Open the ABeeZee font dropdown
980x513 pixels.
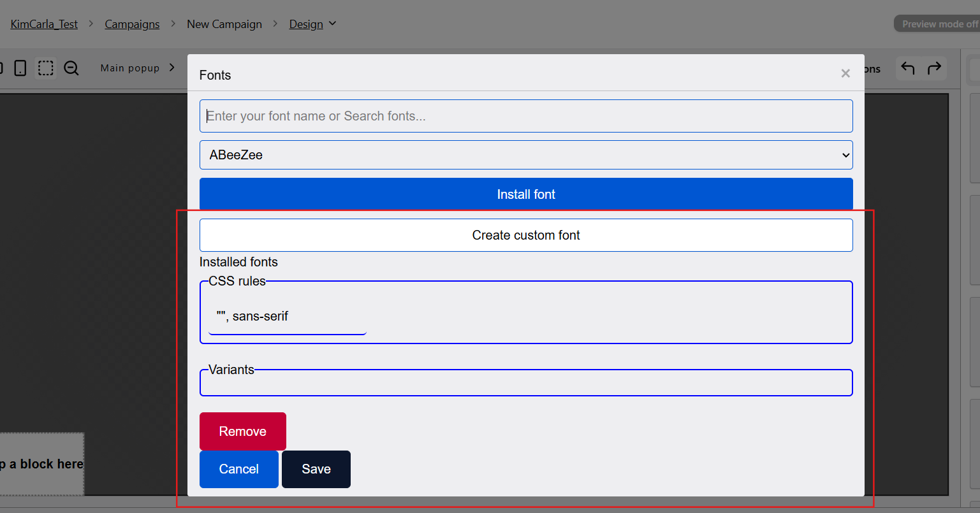click(526, 155)
